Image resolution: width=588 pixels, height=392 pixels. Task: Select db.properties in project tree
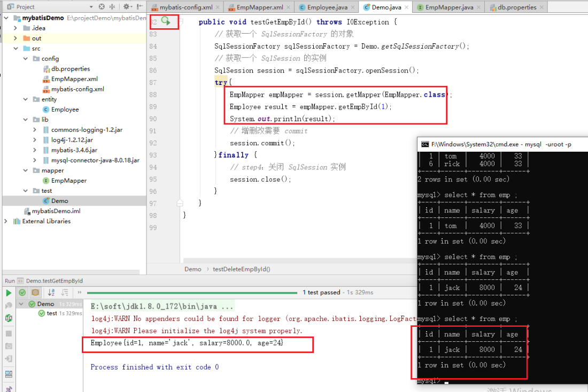coord(67,68)
